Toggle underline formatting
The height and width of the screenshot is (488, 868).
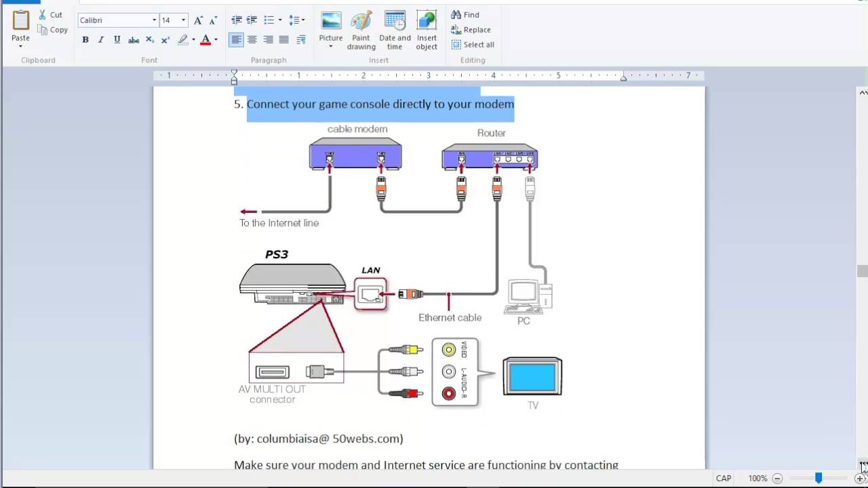[117, 40]
